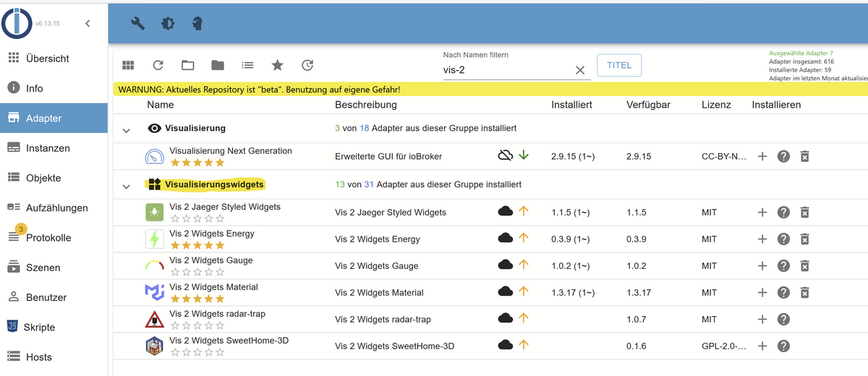Add instance of Vis 2 Widgets Gauge
Image resolution: width=868 pixels, height=376 pixels.
(x=762, y=265)
